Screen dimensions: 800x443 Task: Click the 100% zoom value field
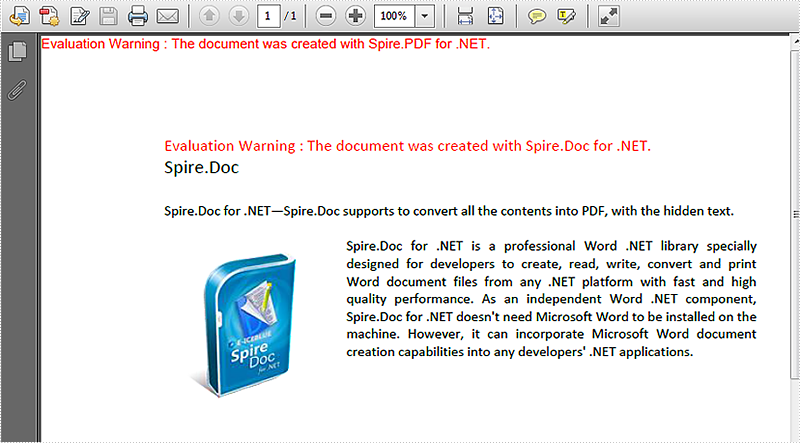tap(394, 16)
